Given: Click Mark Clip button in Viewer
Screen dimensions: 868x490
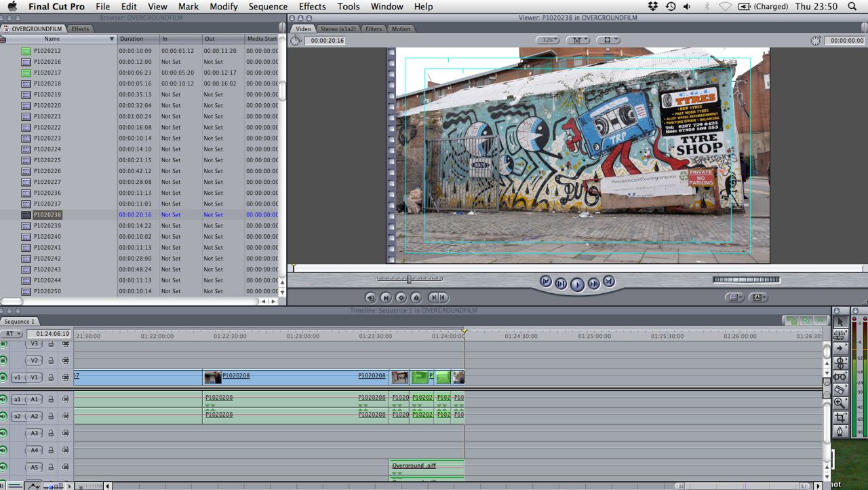Looking at the screenshot, I should tap(386, 297).
